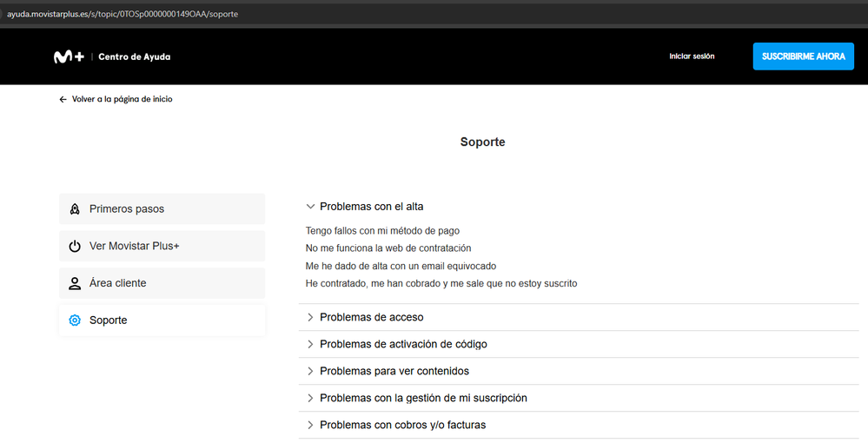The image size is (868, 443).
Task: Click the rocket icon beside Primeros pasos
Action: [x=75, y=209]
